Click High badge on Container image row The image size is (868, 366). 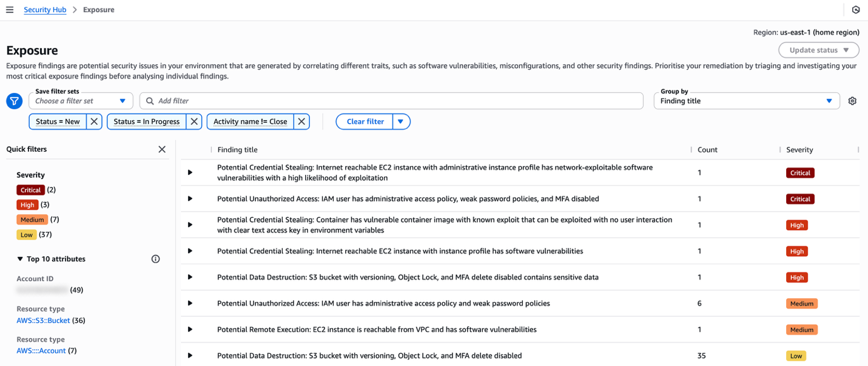(797, 225)
